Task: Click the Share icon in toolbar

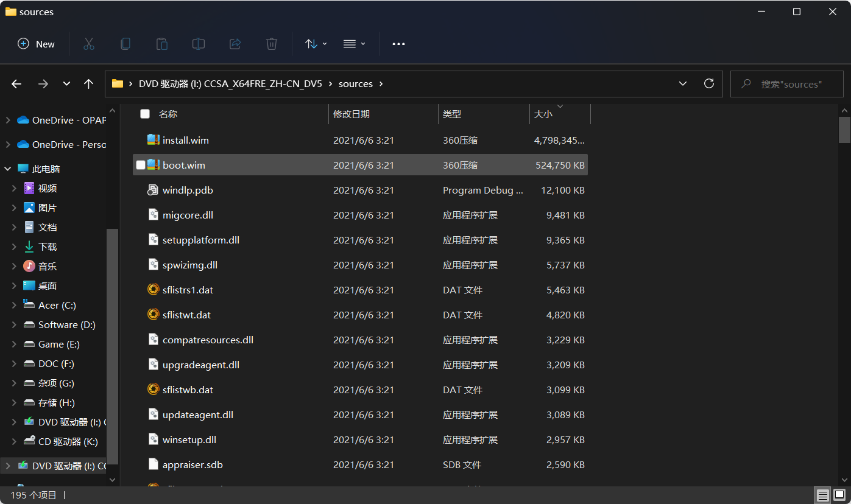Action: pos(235,44)
